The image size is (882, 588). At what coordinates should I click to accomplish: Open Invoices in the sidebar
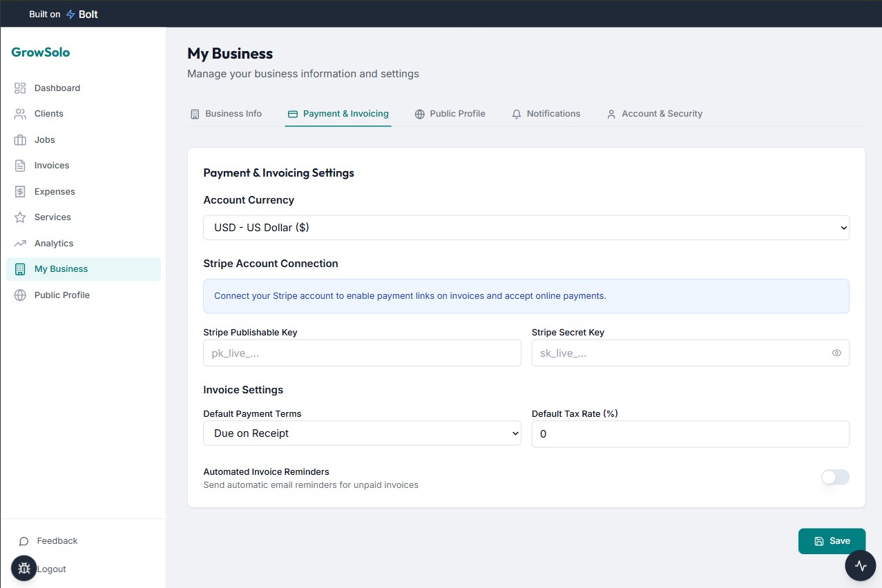click(52, 166)
